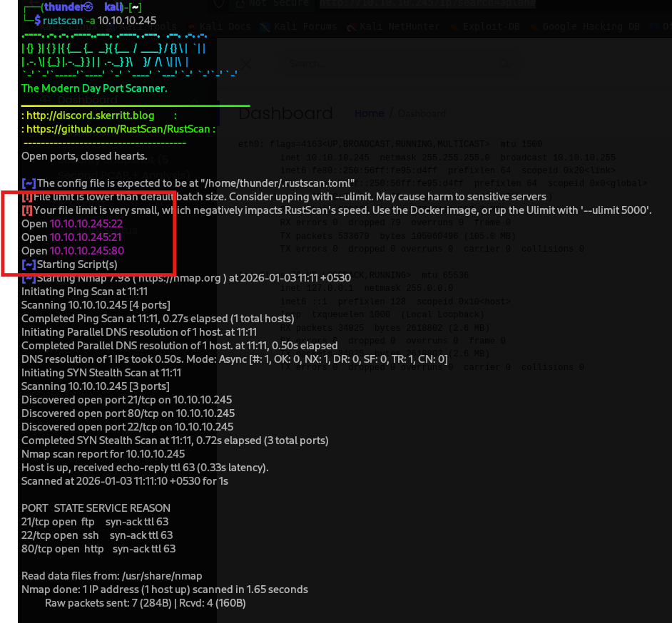Click 'DNS resolution of 1 IPs took 0.50s' line
Viewport: 672px width, 623px height.
235,359
